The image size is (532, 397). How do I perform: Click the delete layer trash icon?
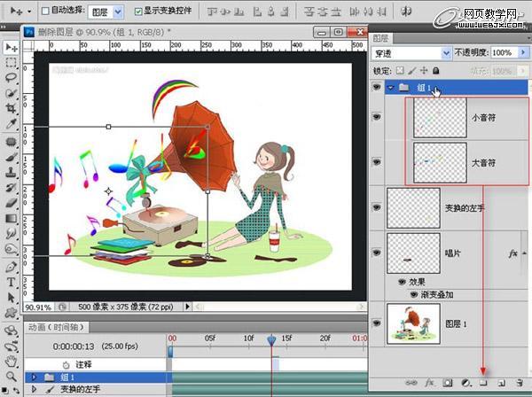point(519,382)
